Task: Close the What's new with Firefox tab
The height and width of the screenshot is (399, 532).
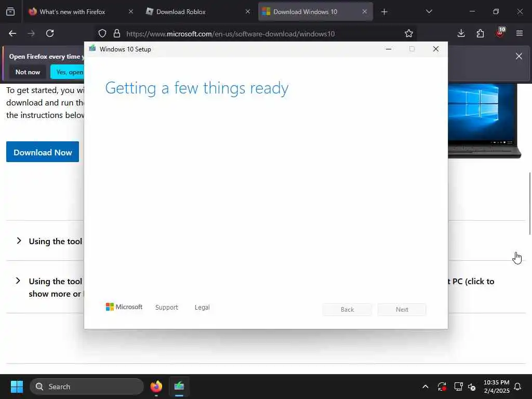Action: tap(131, 11)
